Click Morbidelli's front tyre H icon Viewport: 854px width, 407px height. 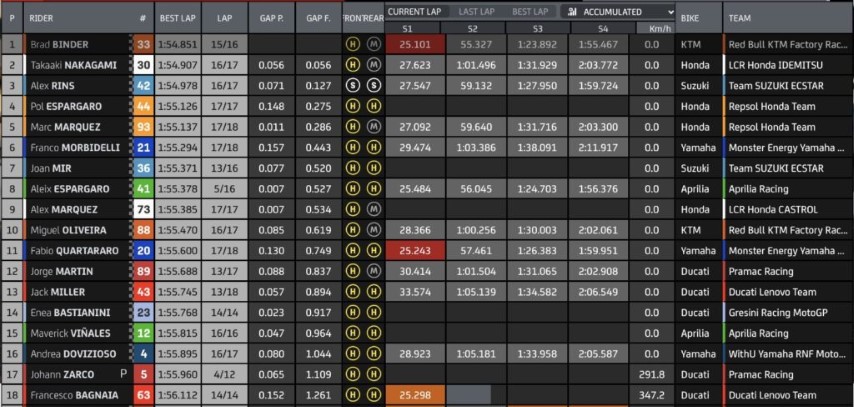coord(353,148)
